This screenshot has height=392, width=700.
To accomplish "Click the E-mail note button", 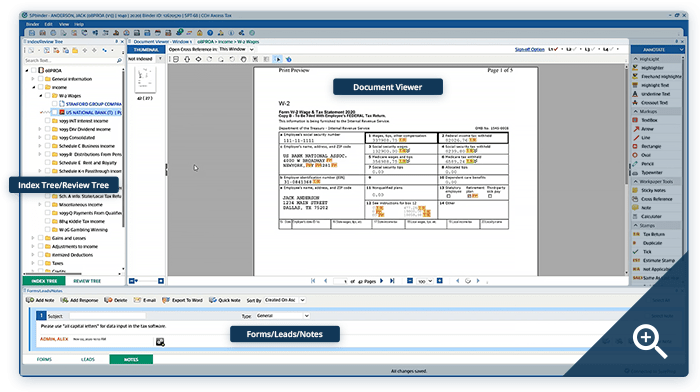I will click(x=145, y=300).
